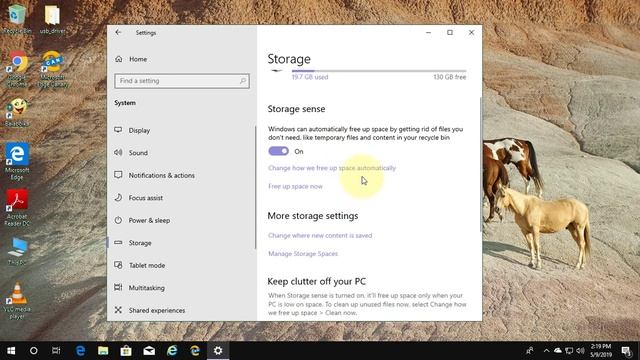Click the drive storage usage bar

click(379, 71)
